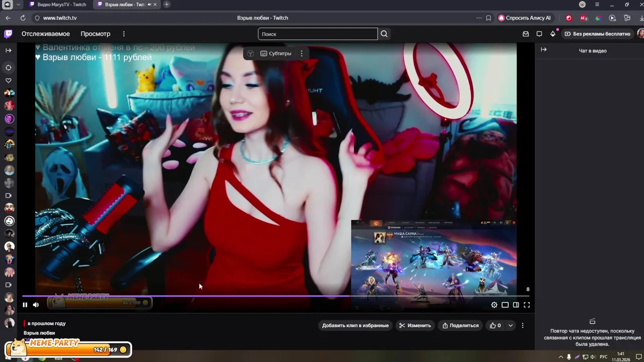Click the www.twitch.tv address field
The width and height of the screenshot is (644, 362).
tap(60, 18)
